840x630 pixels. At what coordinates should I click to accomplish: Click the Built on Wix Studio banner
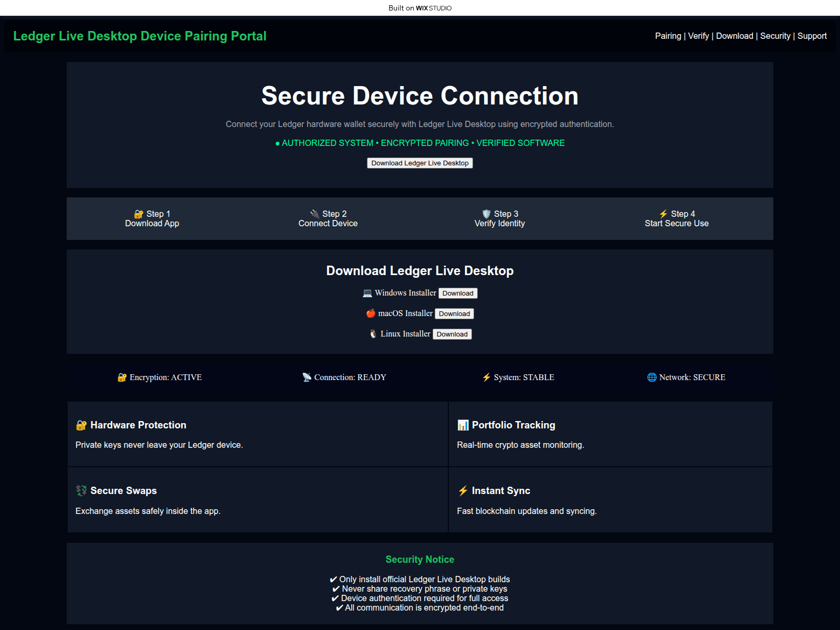420,8
